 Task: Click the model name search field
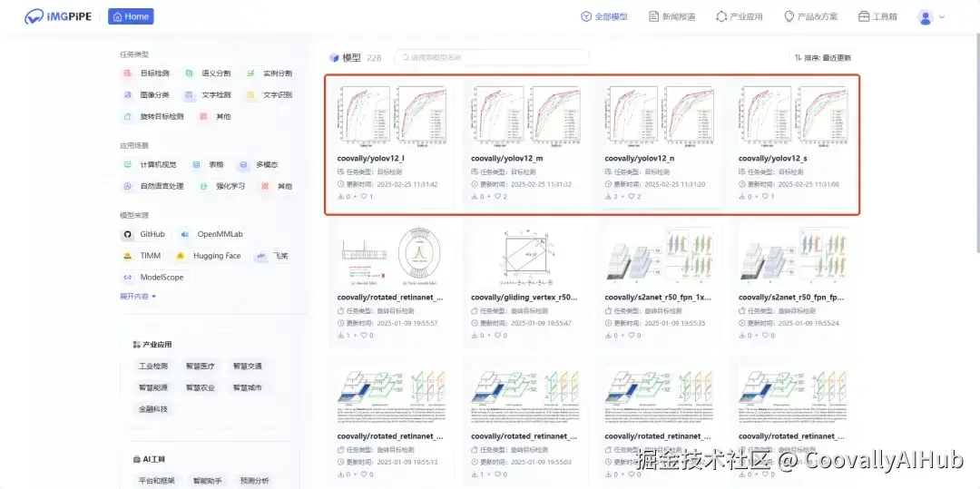coord(492,57)
